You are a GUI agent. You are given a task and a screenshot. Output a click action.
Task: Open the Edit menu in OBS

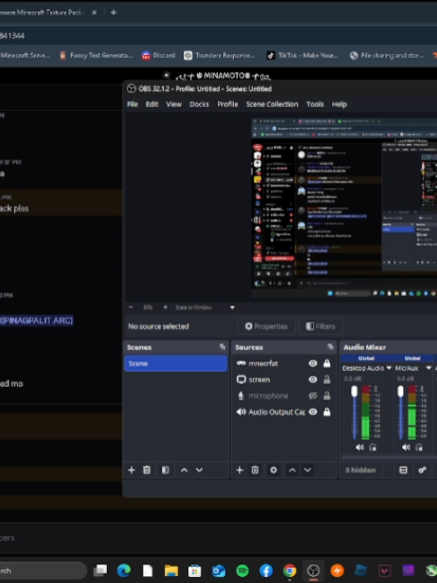(152, 104)
